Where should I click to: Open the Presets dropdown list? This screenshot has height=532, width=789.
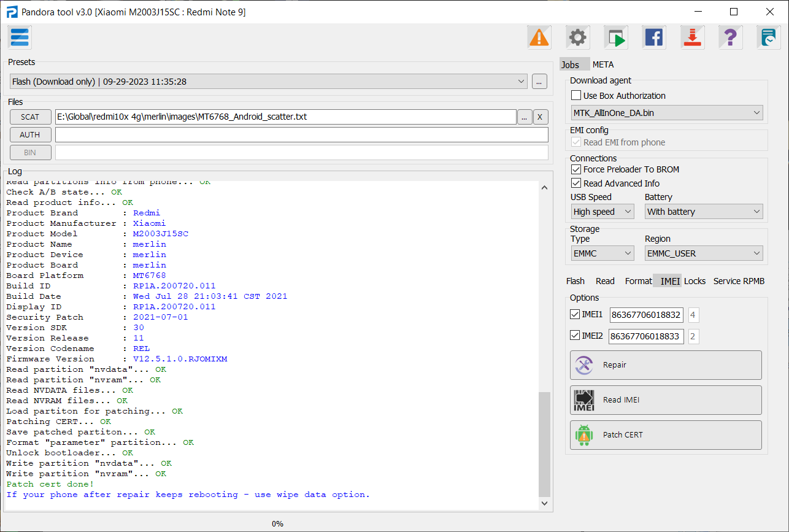click(269, 81)
